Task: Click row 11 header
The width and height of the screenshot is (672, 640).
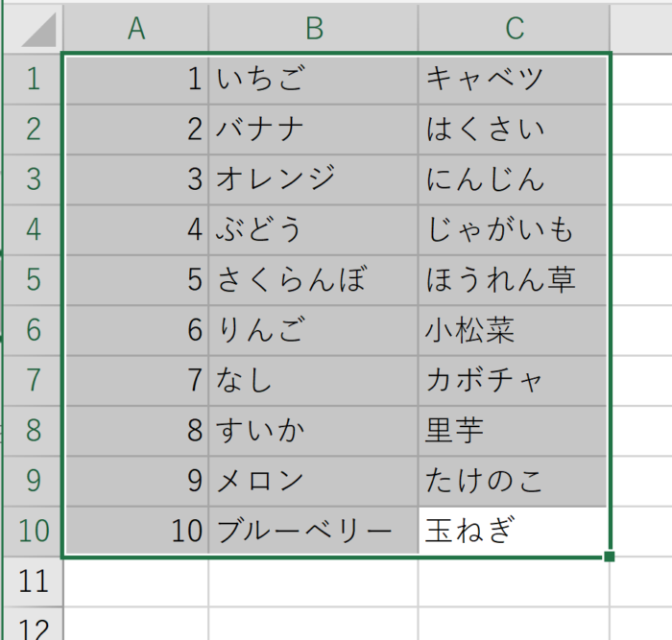Action: pos(33,581)
